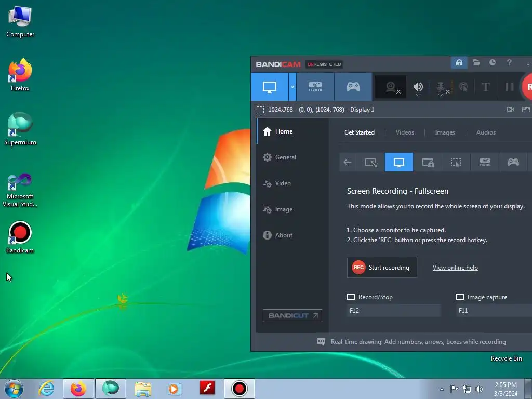Switch to the Get Started tab
This screenshot has width=532, height=399.
coord(360,132)
